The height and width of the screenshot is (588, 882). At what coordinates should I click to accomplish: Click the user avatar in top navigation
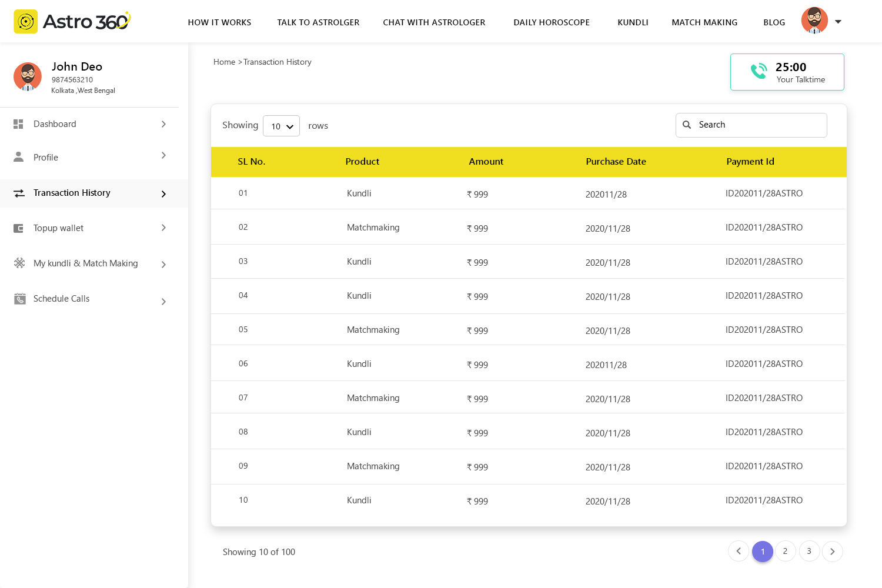tap(814, 21)
